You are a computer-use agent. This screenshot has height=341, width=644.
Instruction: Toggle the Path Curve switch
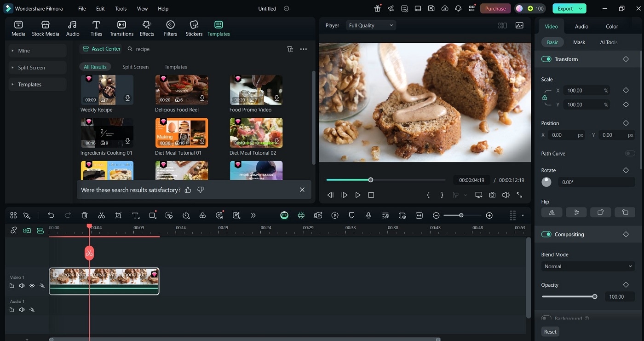[x=630, y=153]
